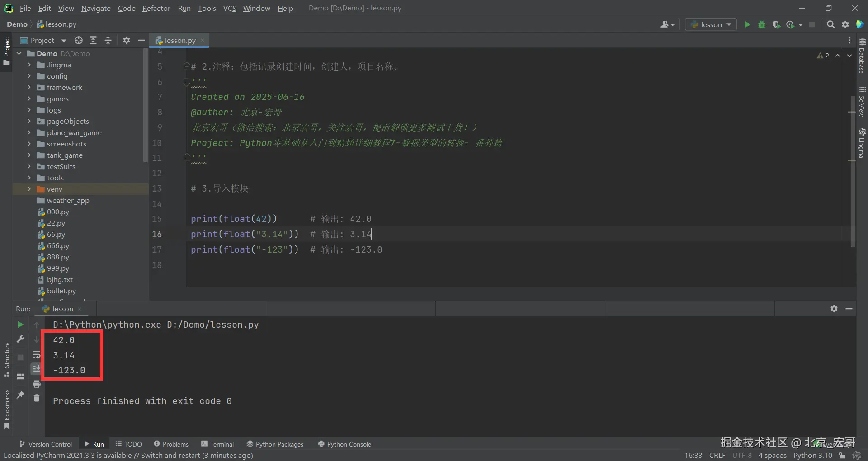The image size is (868, 461).
Task: Toggle the Database tool window
Action: [862, 56]
